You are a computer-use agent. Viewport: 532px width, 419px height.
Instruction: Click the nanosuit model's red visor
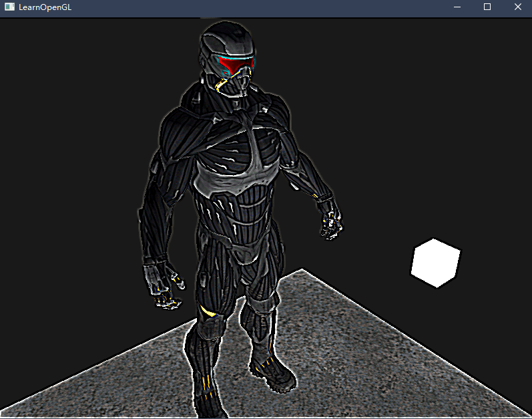coord(235,65)
